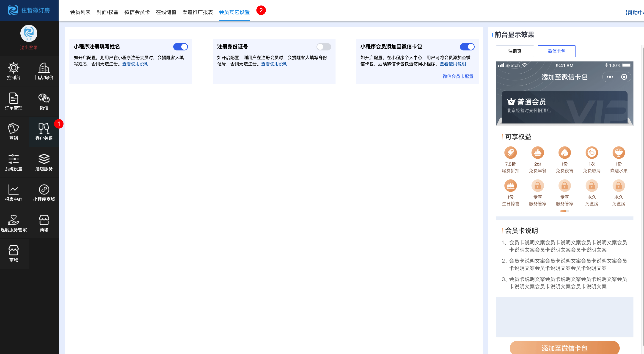Open the 微信 sidebar module
The width and height of the screenshot is (644, 354).
coord(44,101)
